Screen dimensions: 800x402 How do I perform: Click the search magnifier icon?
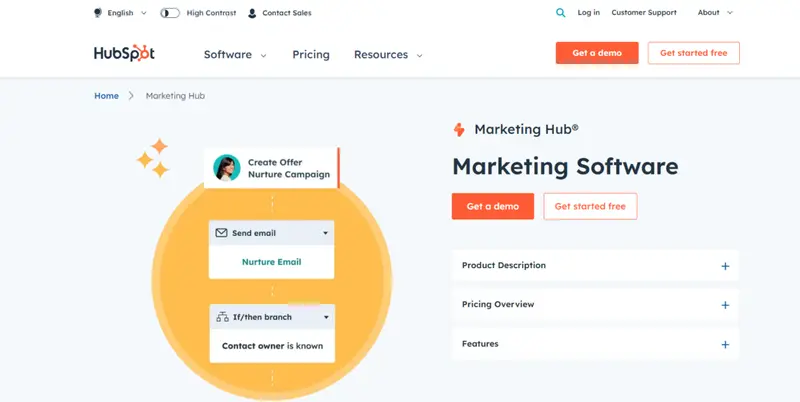(560, 13)
